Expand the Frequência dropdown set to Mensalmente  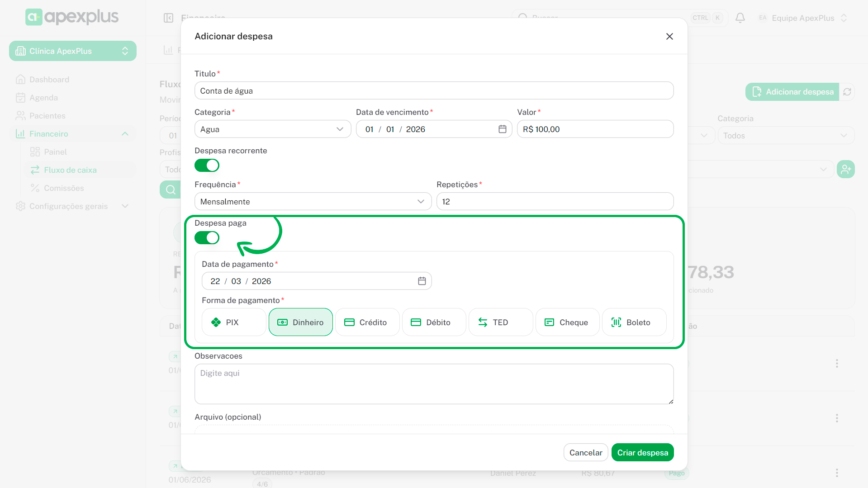click(313, 202)
